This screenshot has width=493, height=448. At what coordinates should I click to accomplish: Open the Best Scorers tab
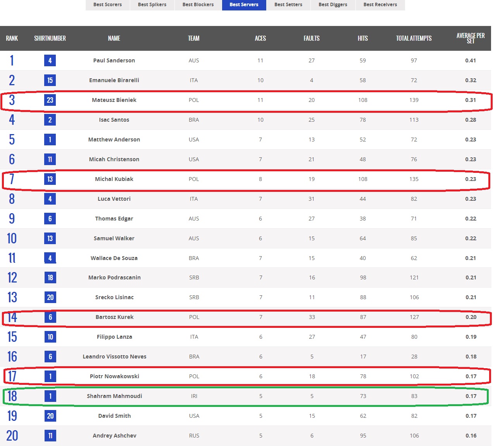tap(107, 5)
